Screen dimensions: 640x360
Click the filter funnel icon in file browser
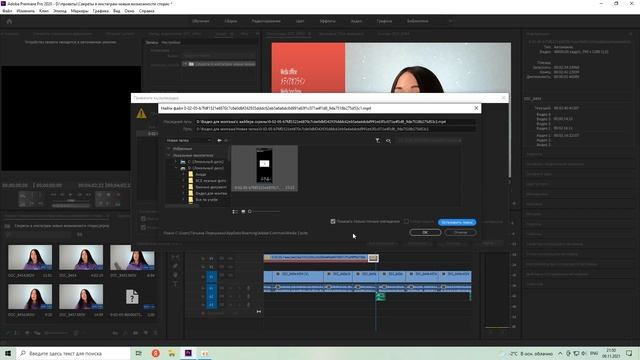pyautogui.click(x=378, y=140)
